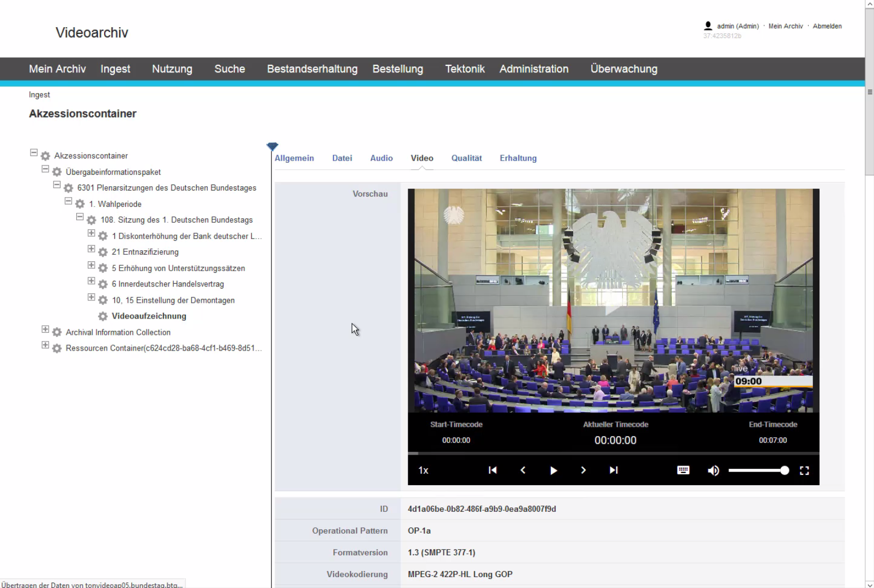Click the admin user profile icon
Viewport: 874px width, 588px height.
coord(708,26)
